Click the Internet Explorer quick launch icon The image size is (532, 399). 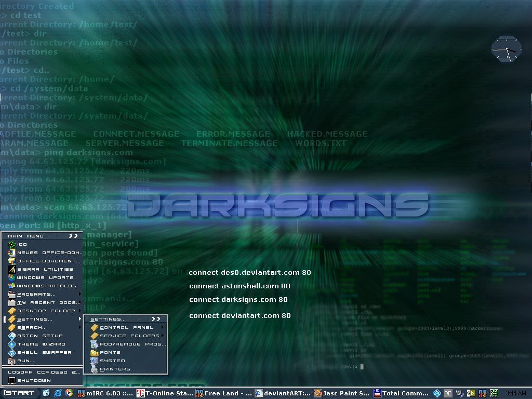58,393
